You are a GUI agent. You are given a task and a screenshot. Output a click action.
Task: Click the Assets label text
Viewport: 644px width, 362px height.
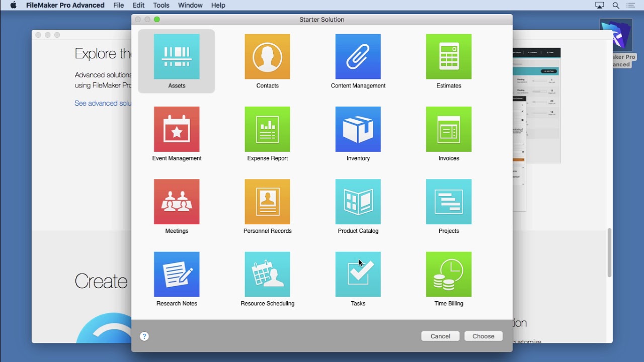pos(177,86)
